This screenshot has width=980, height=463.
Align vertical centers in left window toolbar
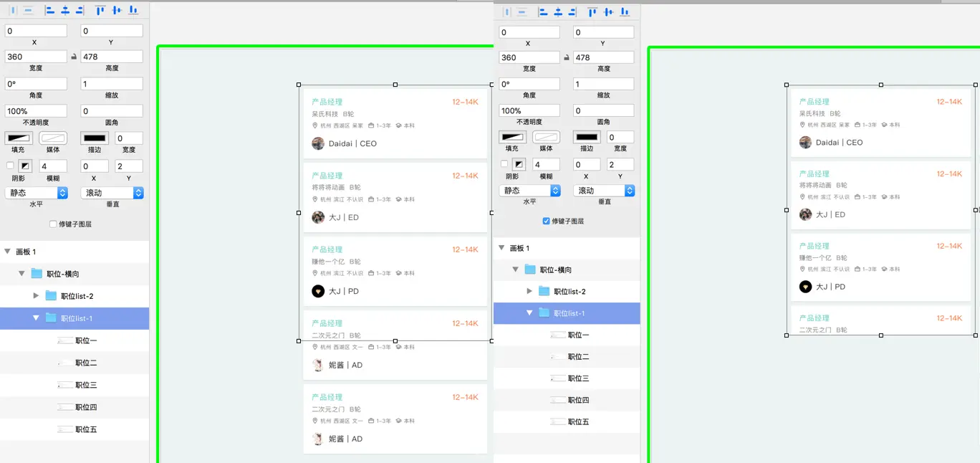pyautogui.click(x=117, y=11)
